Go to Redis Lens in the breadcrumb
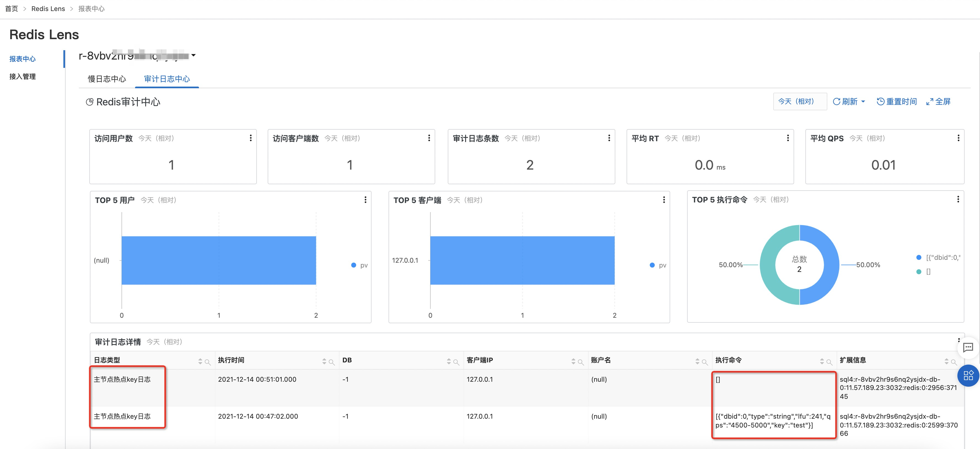 [x=48, y=8]
